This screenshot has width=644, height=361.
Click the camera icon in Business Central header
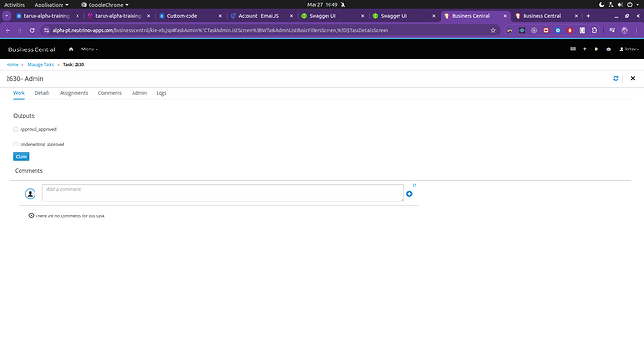pyautogui.click(x=609, y=49)
